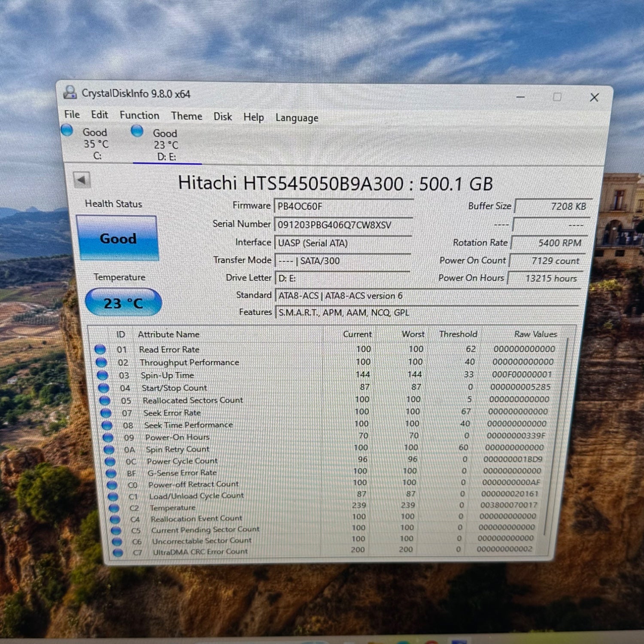Screen dimensions: 644x644
Task: Click the Transfer Mode field SATA/300
Action: tap(343, 261)
